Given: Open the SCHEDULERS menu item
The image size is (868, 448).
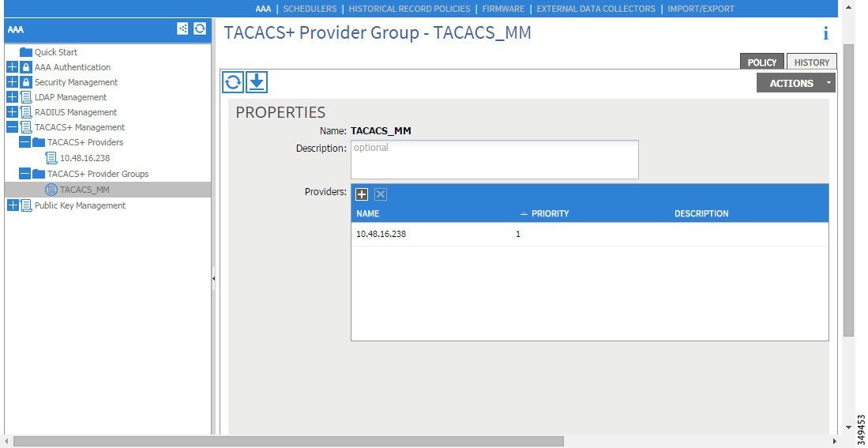Looking at the screenshot, I should pyautogui.click(x=310, y=9).
